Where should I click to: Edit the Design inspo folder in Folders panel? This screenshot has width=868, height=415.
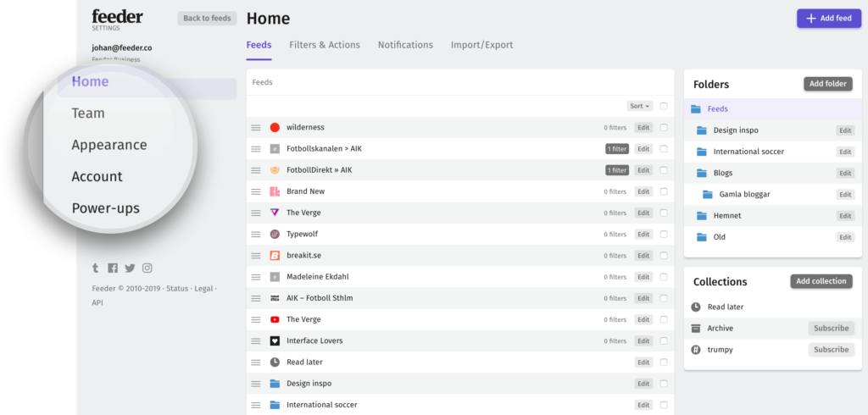845,130
